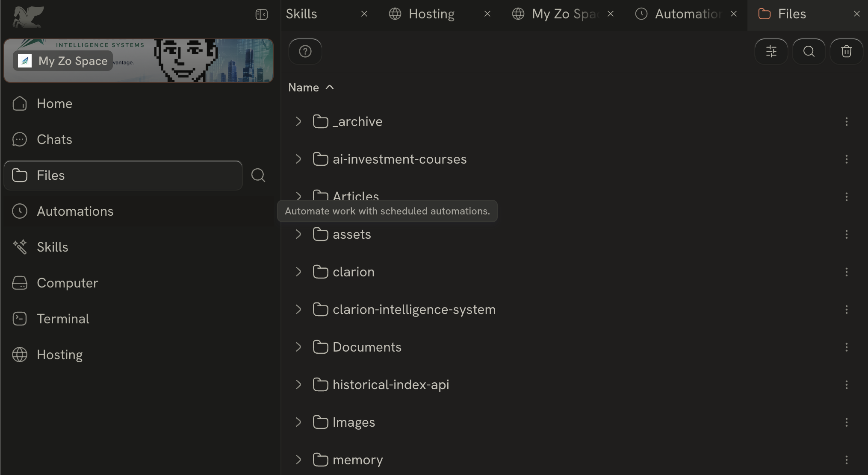Open options menu for assets folder

(x=847, y=235)
